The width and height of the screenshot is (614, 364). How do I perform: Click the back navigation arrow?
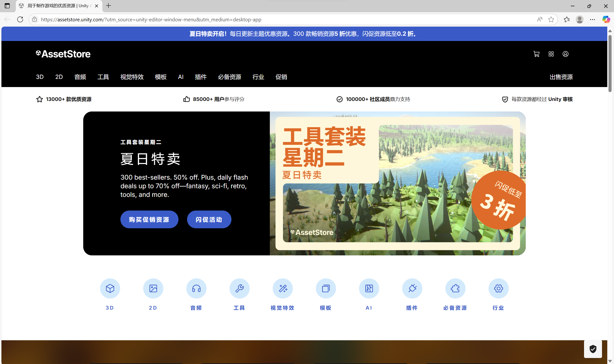[7, 19]
